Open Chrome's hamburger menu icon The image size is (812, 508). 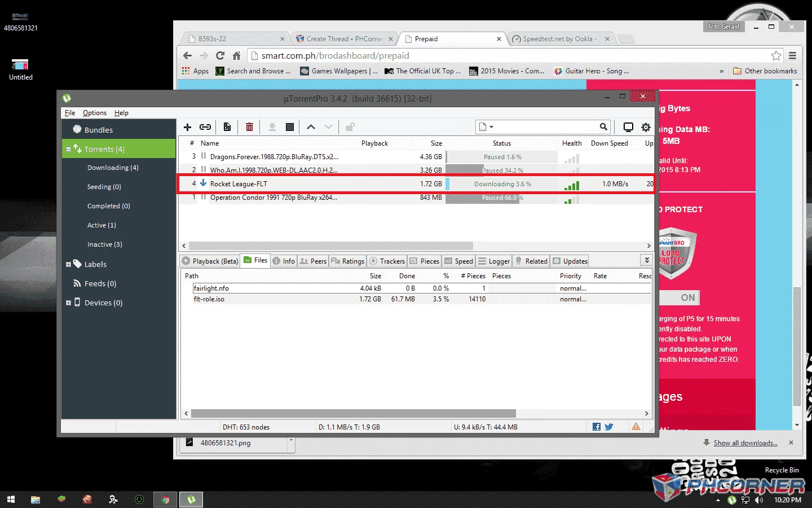793,55
